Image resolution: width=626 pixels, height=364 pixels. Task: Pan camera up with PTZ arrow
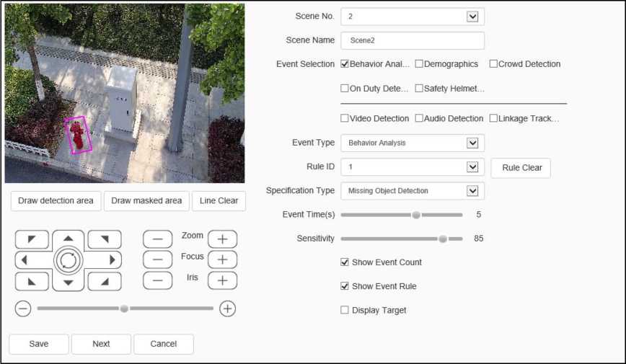coord(68,239)
